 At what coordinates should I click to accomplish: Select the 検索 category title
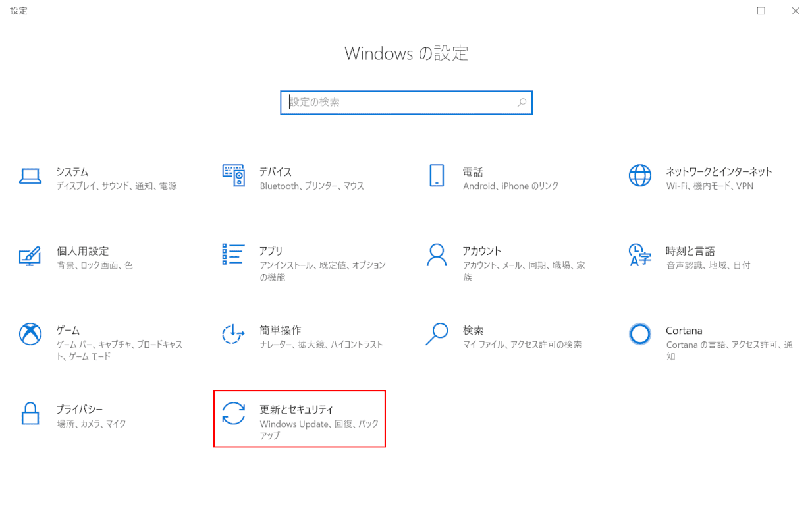coord(473,330)
